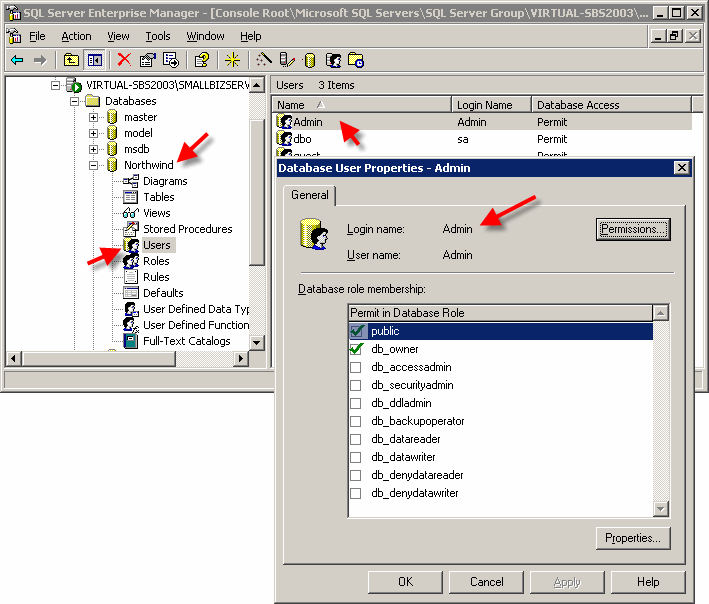Check the db_denydatawriter role checkbox
This screenshot has width=709, height=604.
point(356,493)
